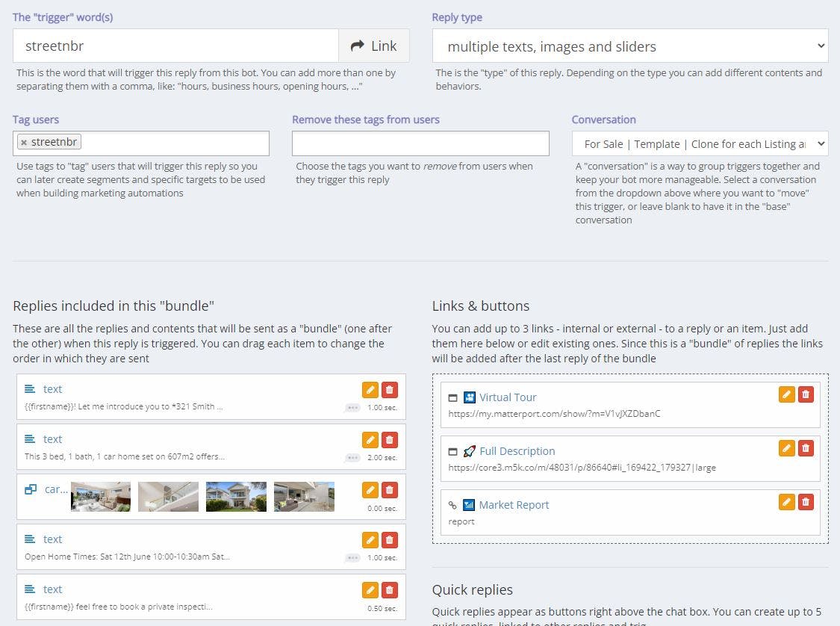Delete the Full Description link
The image size is (840, 626).
pos(806,448)
